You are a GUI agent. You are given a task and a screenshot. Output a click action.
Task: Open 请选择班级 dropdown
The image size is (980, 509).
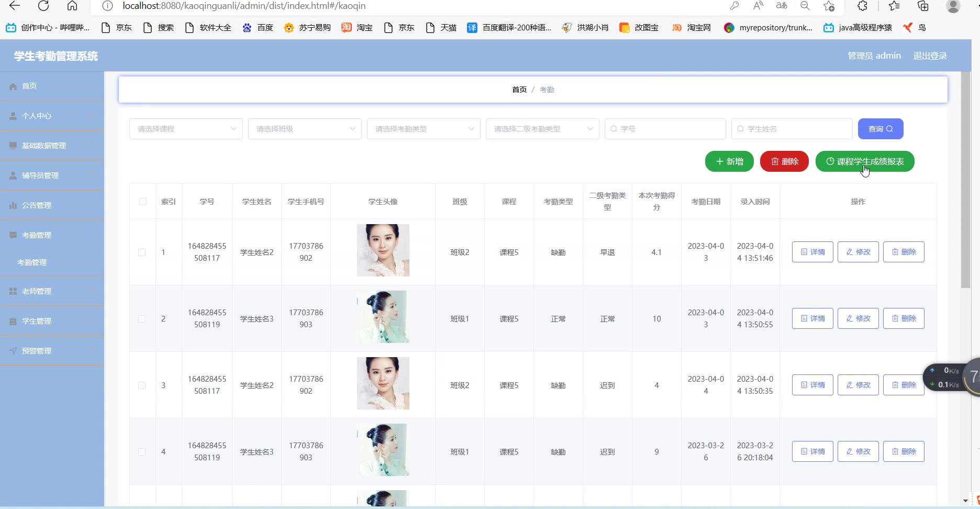[305, 129]
